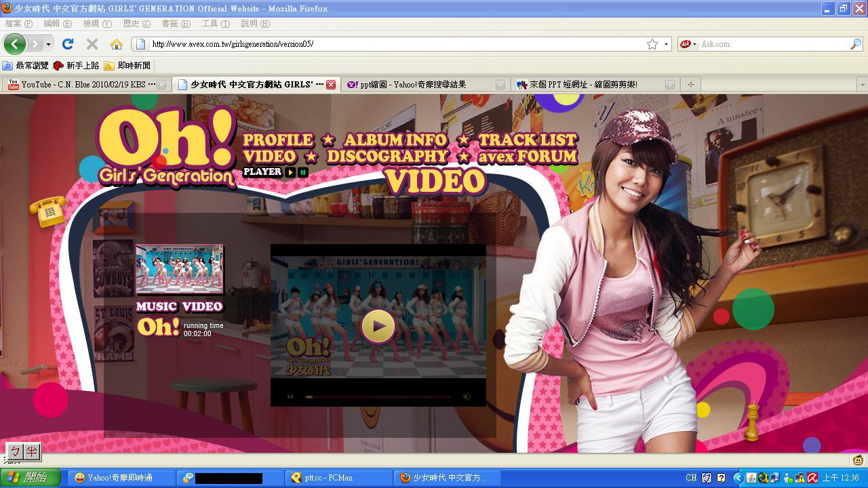This screenshot has width=868, height=488.
Task: Open the 書籤 (Bookmarks) menu
Action: [x=176, y=24]
